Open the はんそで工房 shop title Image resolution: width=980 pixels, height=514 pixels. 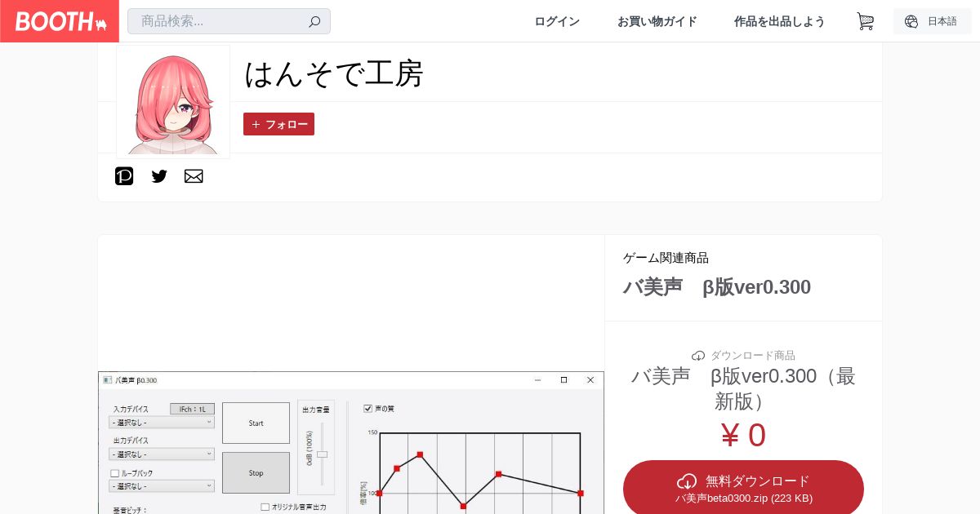coord(334,73)
